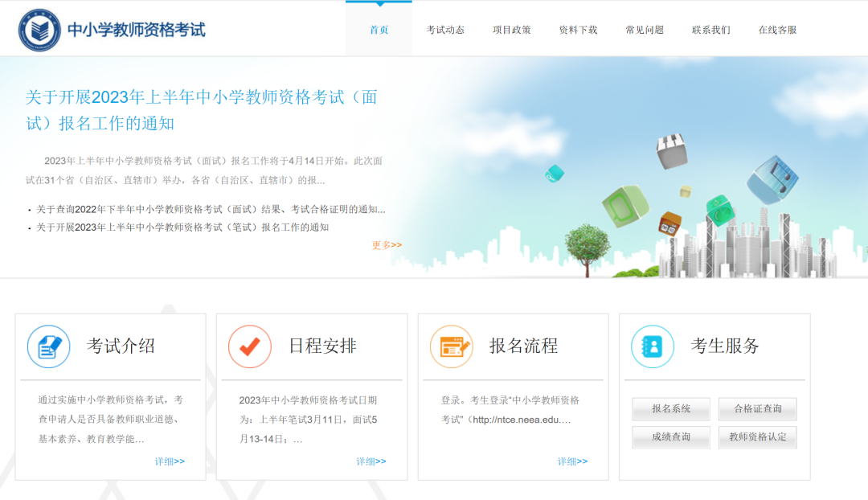868x500 pixels.
Task: Go to the 资料下载 page
Action: tap(576, 28)
